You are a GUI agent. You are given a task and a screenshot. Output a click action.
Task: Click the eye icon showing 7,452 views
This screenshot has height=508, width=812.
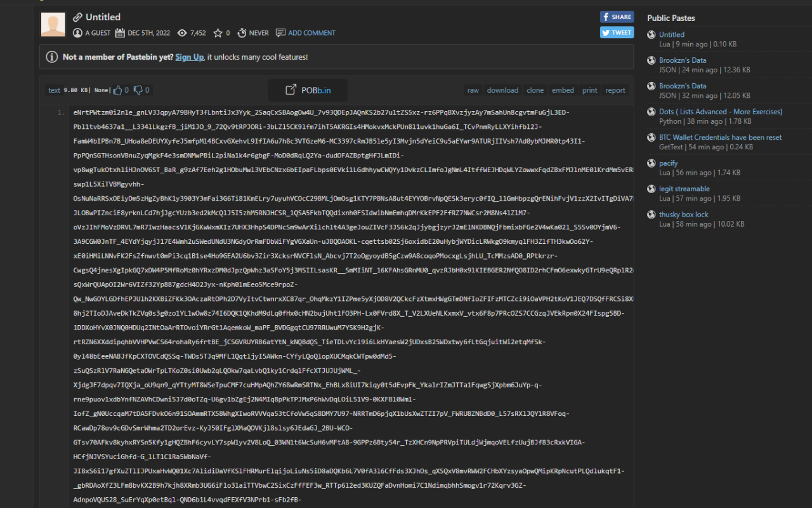point(182,32)
